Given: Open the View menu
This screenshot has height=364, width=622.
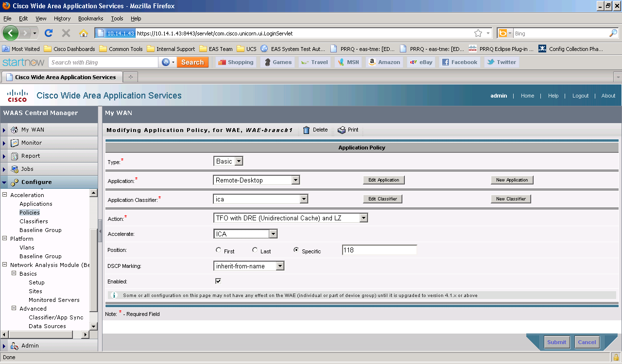Looking at the screenshot, I should coord(41,18).
